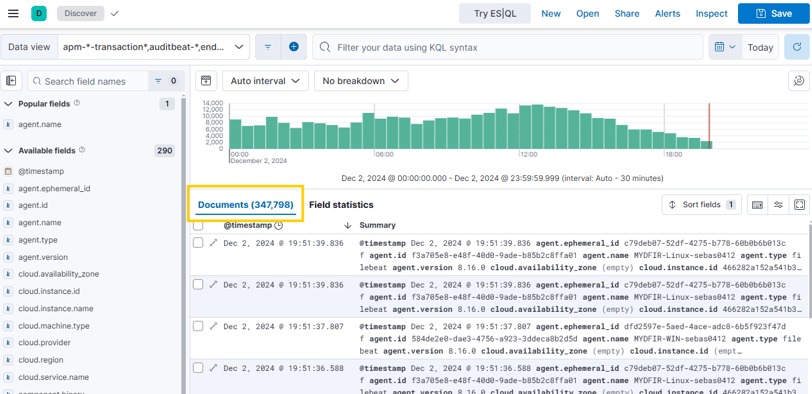Click the Try ES|QL button
Image resolution: width=812 pixels, height=394 pixels.
(x=495, y=13)
